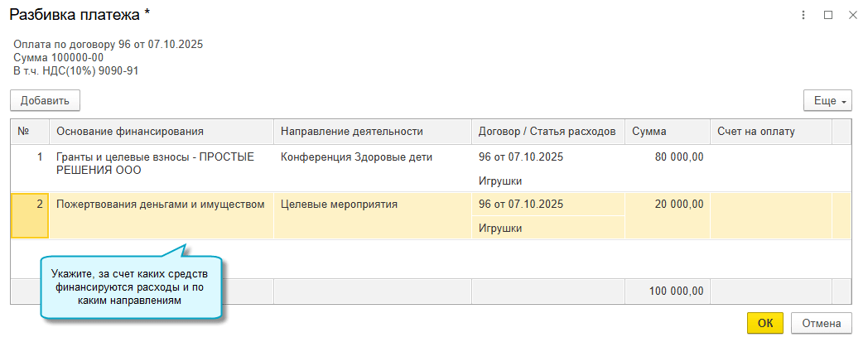Screen dimensions: 868x342
Task: Select the № column header
Action: click(x=30, y=131)
